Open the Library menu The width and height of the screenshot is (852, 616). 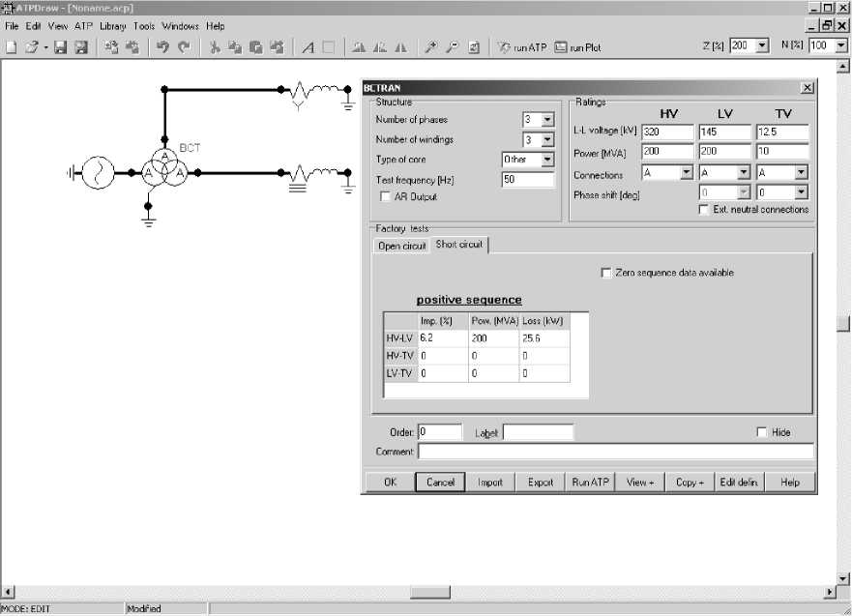coord(112,26)
